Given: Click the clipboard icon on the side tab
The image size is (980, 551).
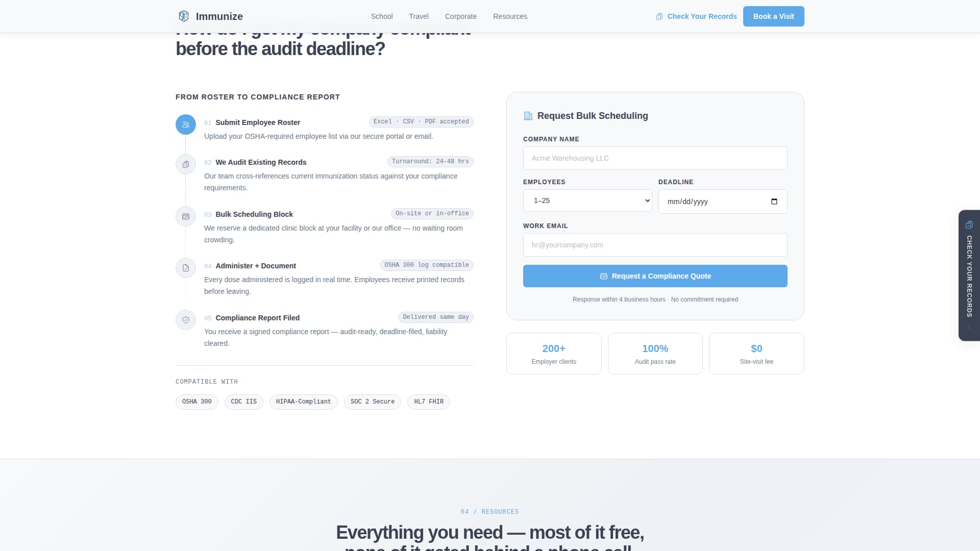Looking at the screenshot, I should click(x=969, y=224).
